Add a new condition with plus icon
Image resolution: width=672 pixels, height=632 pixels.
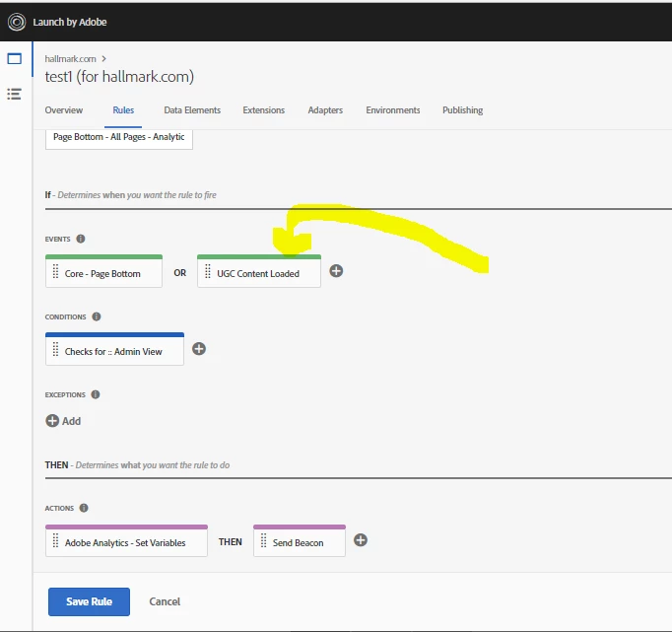point(199,349)
